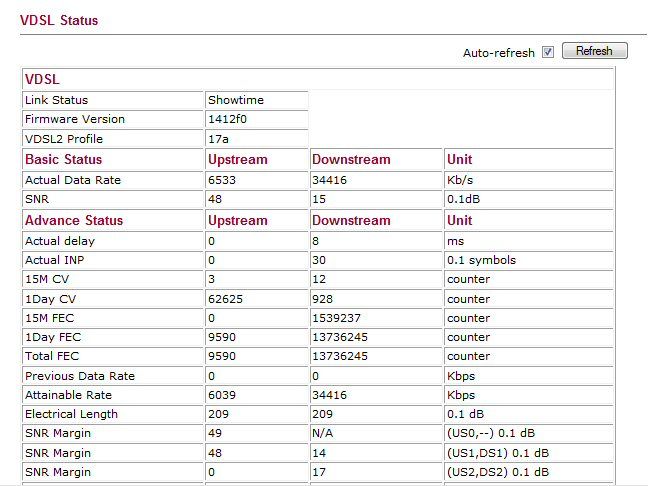This screenshot has width=648, height=486.
Task: Select Total FEC upstream value 9590
Action: tap(222, 356)
